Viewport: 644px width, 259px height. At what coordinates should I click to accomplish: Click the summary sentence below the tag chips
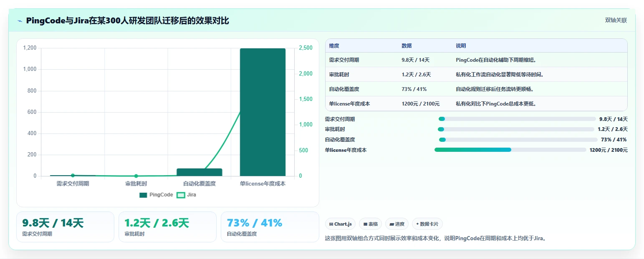[436, 239]
